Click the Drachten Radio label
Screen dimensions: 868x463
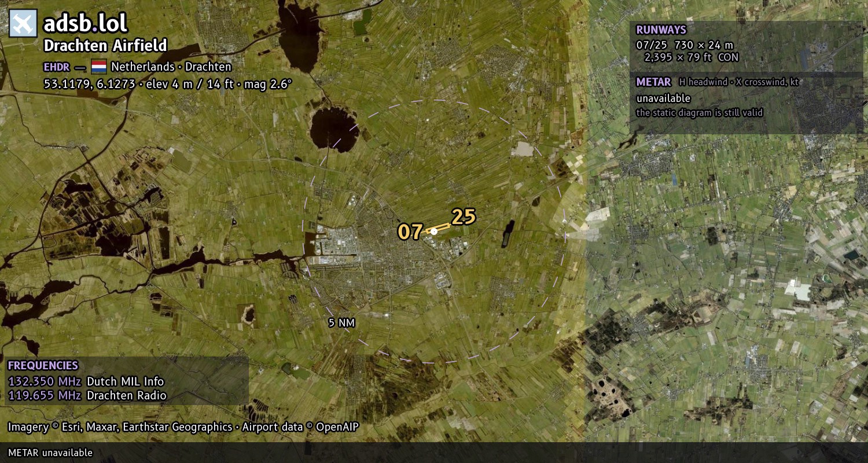(127, 396)
